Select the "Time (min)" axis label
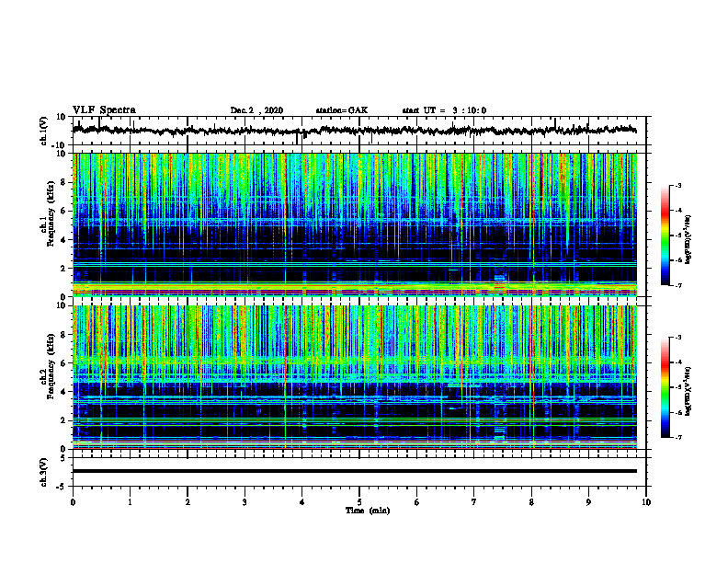The image size is (728, 563). (368, 511)
